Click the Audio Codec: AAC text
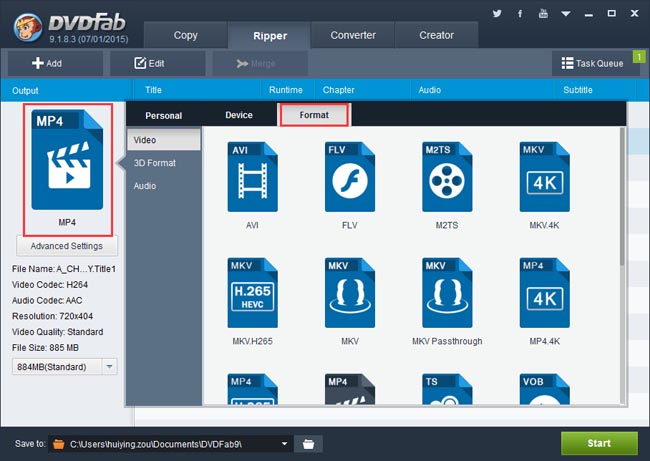 pos(47,301)
